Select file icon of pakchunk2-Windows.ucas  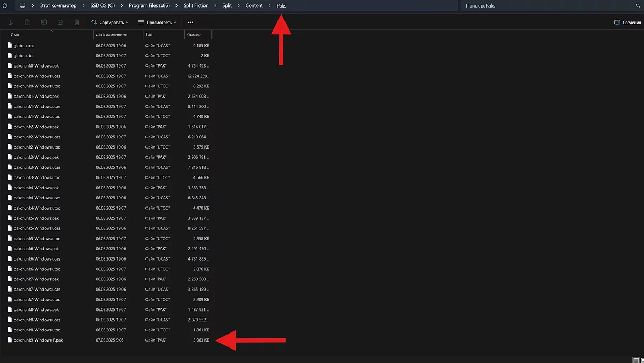click(x=9, y=137)
